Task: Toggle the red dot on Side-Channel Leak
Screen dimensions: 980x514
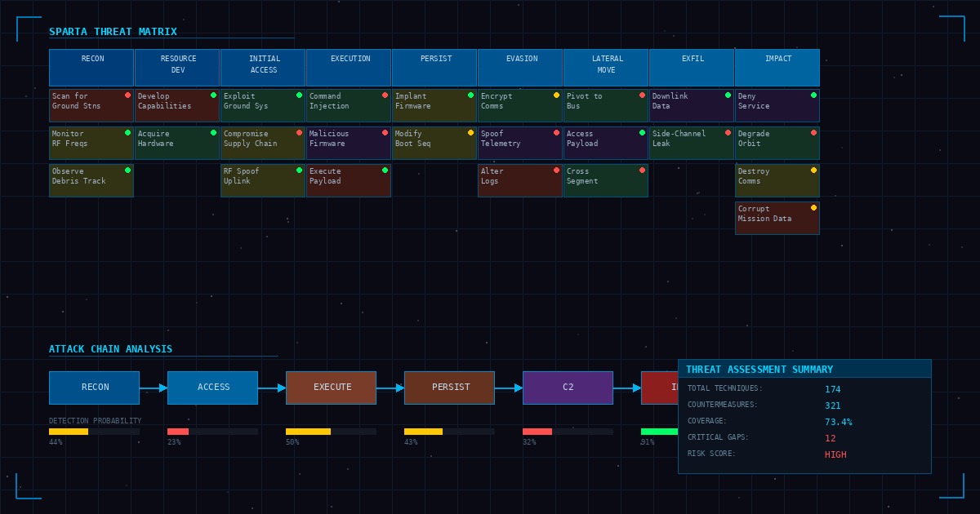Action: click(728, 131)
